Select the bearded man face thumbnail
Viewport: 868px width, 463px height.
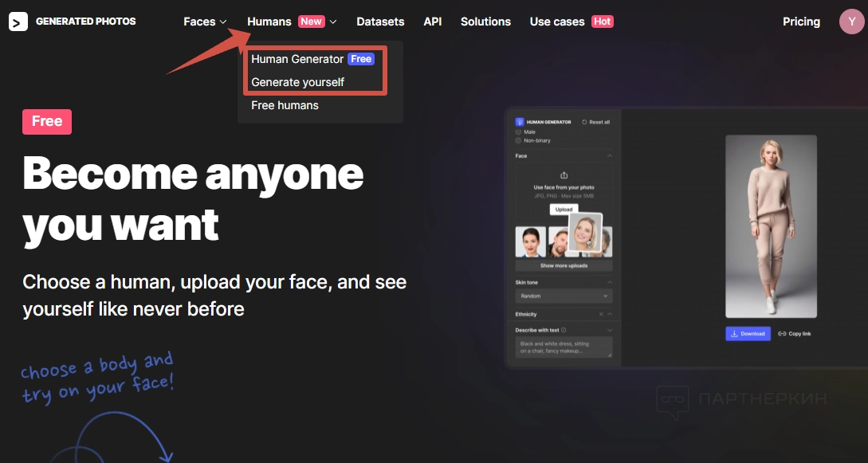pyautogui.click(x=557, y=241)
